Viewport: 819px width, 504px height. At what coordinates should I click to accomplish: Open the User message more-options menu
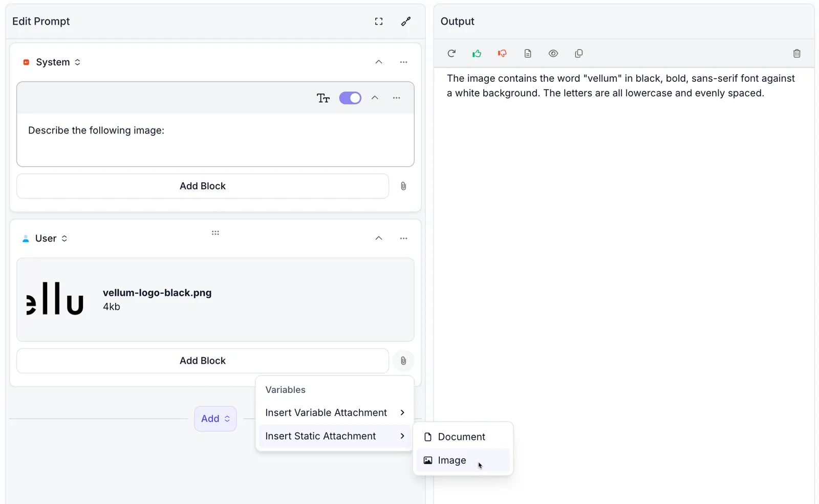(x=404, y=238)
